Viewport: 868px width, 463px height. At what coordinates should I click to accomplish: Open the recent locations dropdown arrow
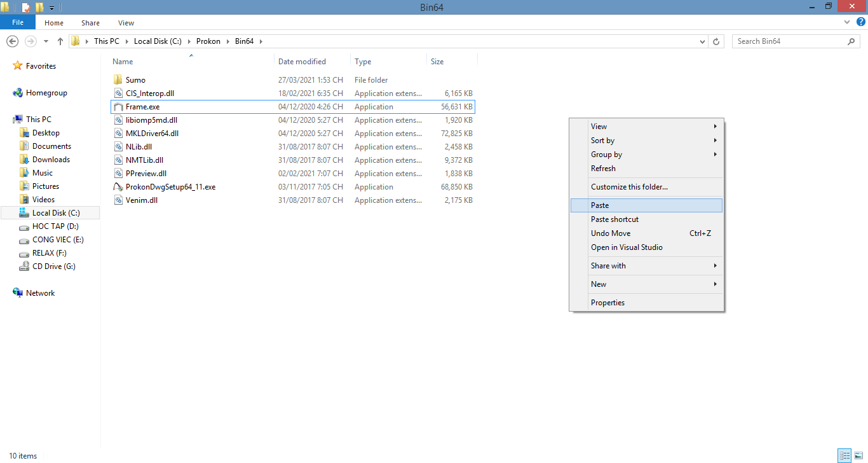(x=46, y=41)
